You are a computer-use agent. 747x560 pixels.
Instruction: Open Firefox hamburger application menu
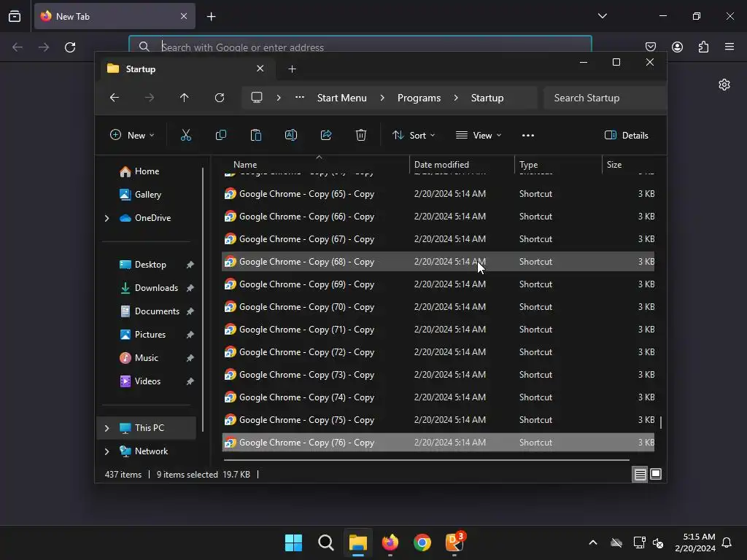point(729,47)
